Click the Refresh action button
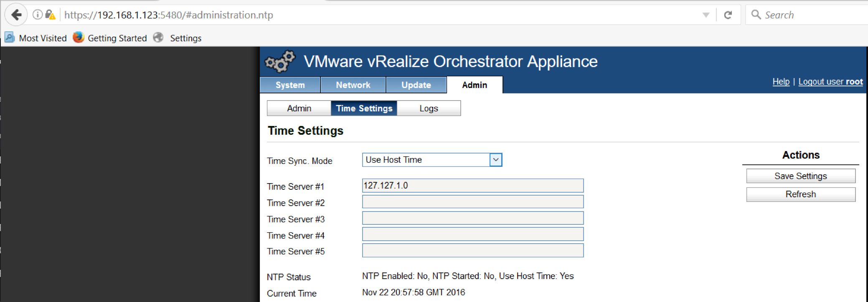 [x=801, y=194]
